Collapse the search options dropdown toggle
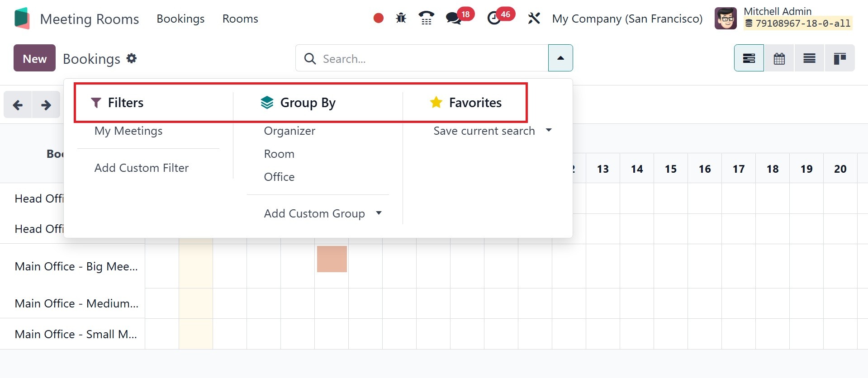Image resolution: width=868 pixels, height=378 pixels. click(560, 58)
